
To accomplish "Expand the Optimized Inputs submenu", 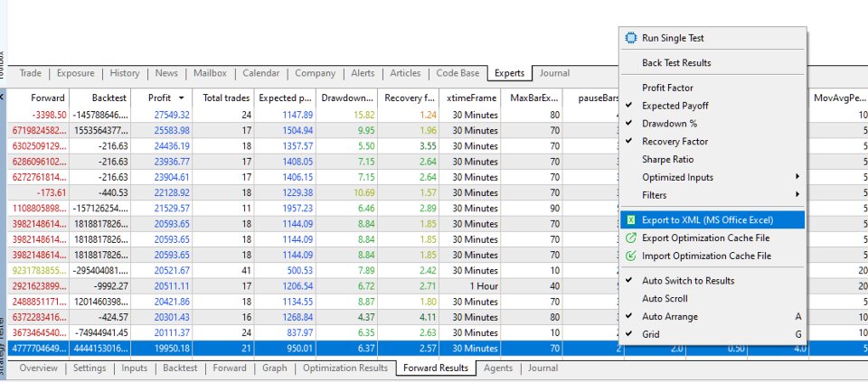I will click(x=713, y=178).
